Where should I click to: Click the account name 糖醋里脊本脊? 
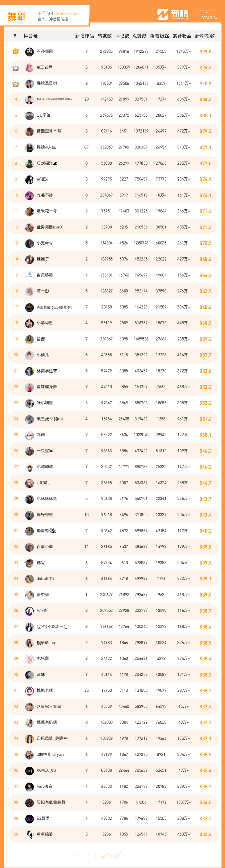coord(49,131)
